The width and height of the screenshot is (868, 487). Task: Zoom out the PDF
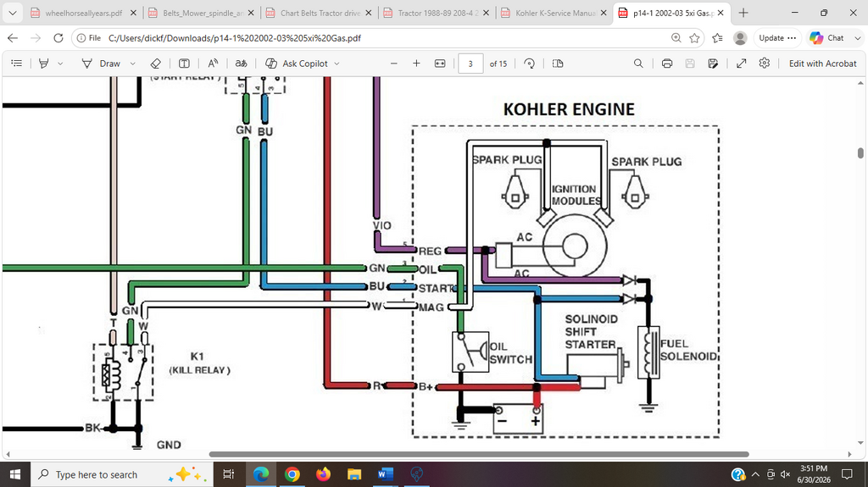click(x=394, y=64)
